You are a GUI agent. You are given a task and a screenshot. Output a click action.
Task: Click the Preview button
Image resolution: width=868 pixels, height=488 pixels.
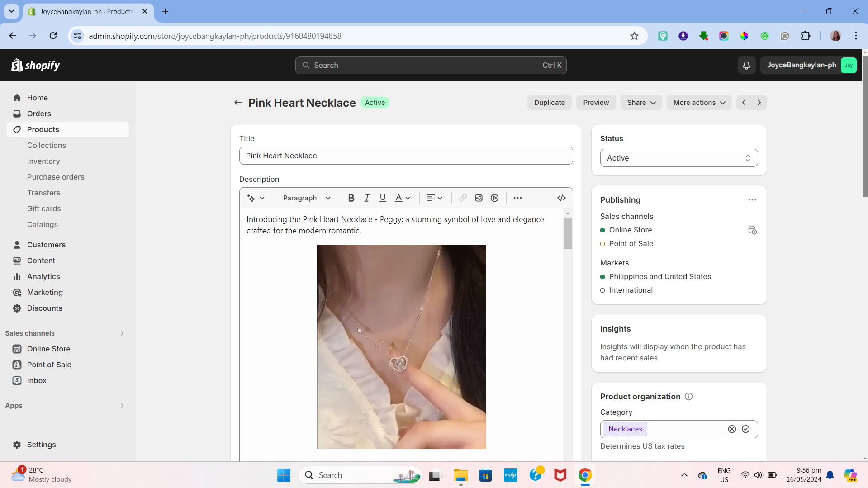596,103
